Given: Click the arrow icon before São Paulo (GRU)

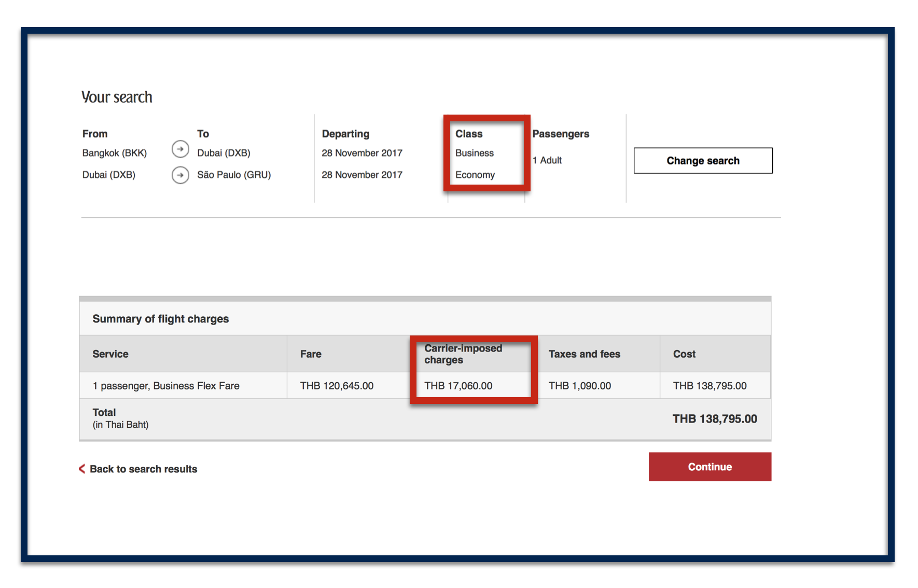Looking at the screenshot, I should point(180,175).
